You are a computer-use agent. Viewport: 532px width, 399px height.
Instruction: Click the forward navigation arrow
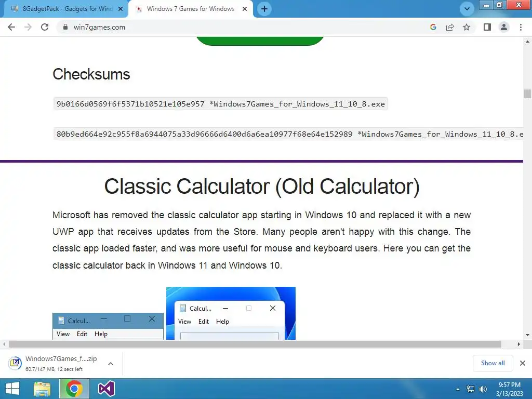point(28,27)
